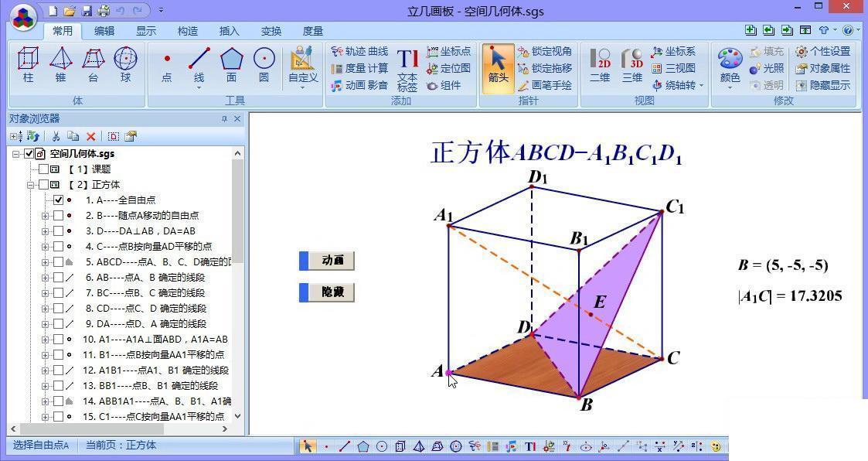Open the 颜色 color palette

coord(730,69)
